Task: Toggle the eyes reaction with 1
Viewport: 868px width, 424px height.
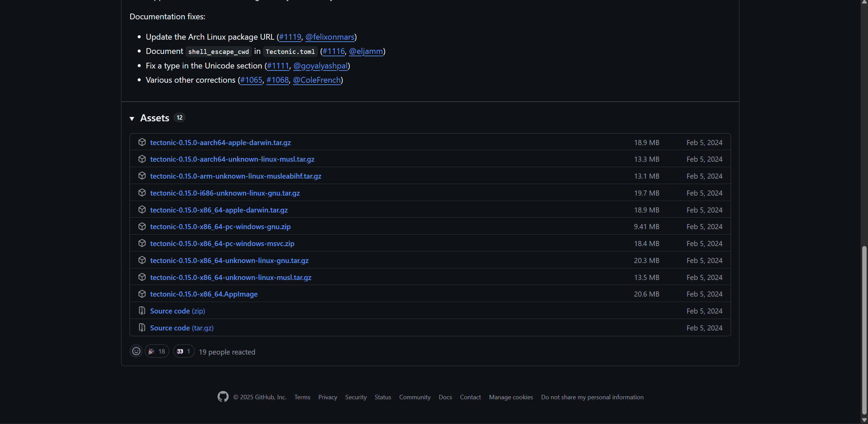Action: (x=184, y=351)
